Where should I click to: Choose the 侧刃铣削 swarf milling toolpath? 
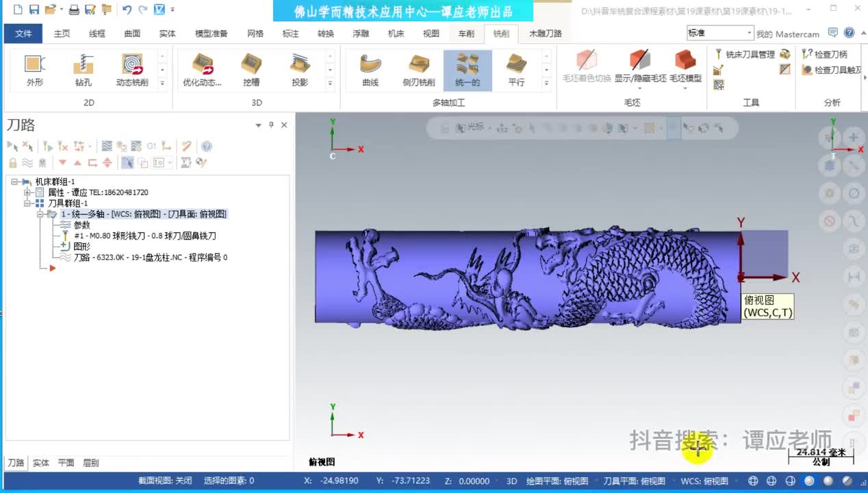(419, 71)
